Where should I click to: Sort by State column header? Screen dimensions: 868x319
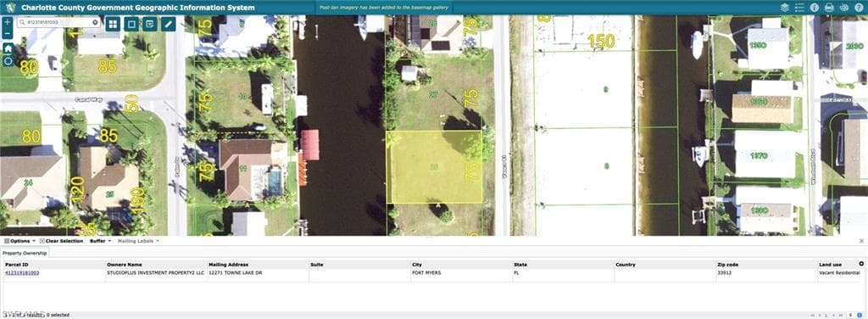point(563,265)
